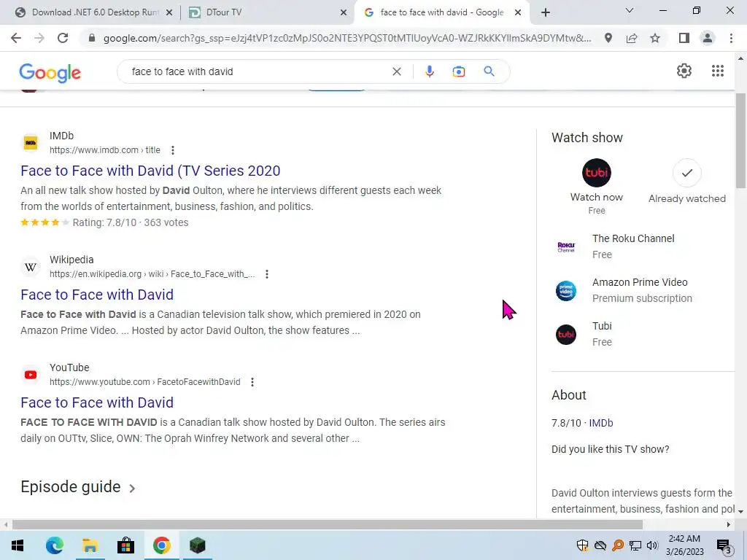Close the Download .NET tab
Screen dimensions: 747x560
(169, 13)
